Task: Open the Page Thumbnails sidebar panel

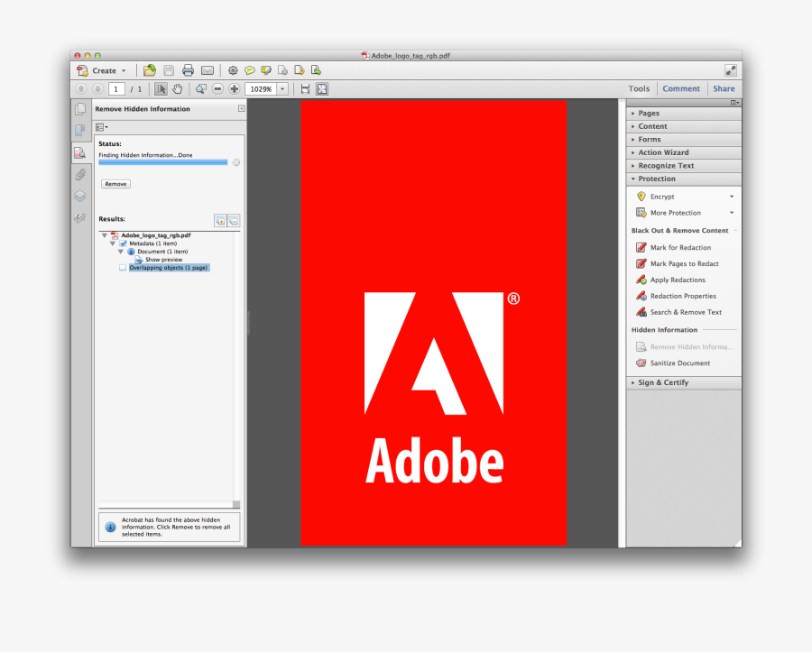Action: (x=79, y=108)
